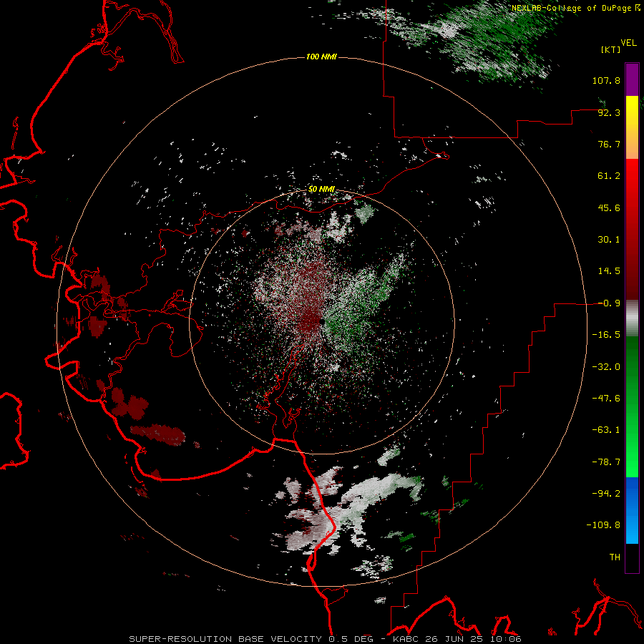Click the 92.3 velocity scale value

pyautogui.click(x=609, y=112)
